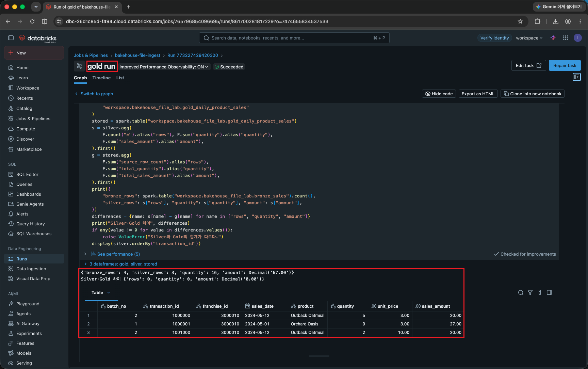Viewport: 588px width, 369px height.
Task: Open the Table view dropdown arrow
Action: 109,292
